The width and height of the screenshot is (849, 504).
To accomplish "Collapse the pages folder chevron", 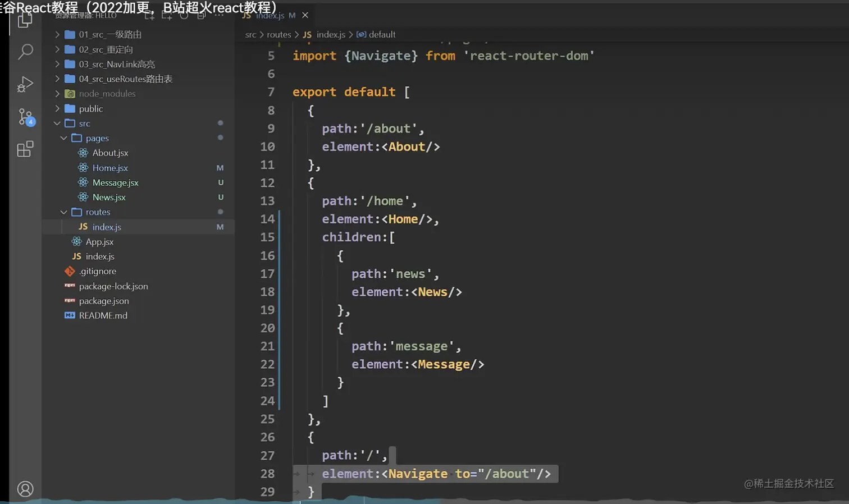I will click(64, 138).
